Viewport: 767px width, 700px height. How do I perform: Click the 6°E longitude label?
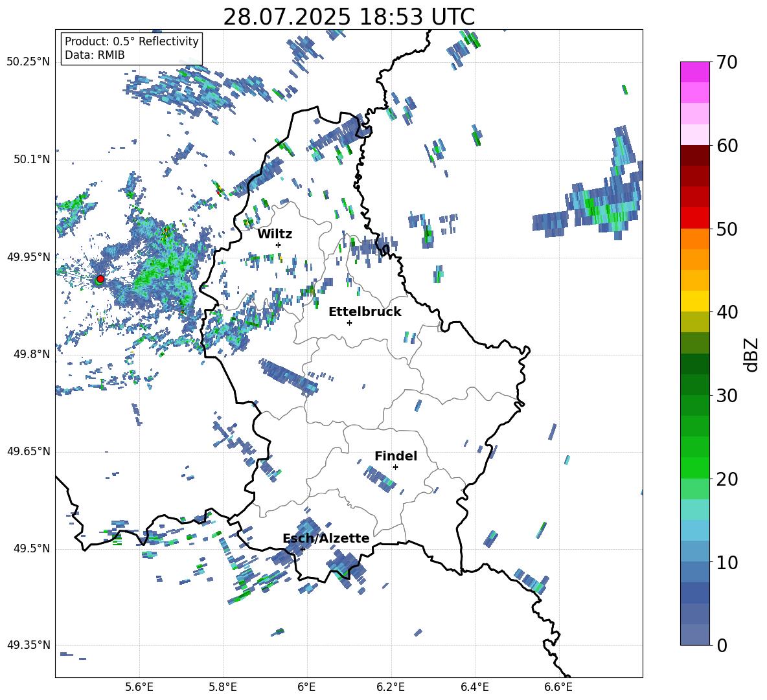tap(306, 687)
